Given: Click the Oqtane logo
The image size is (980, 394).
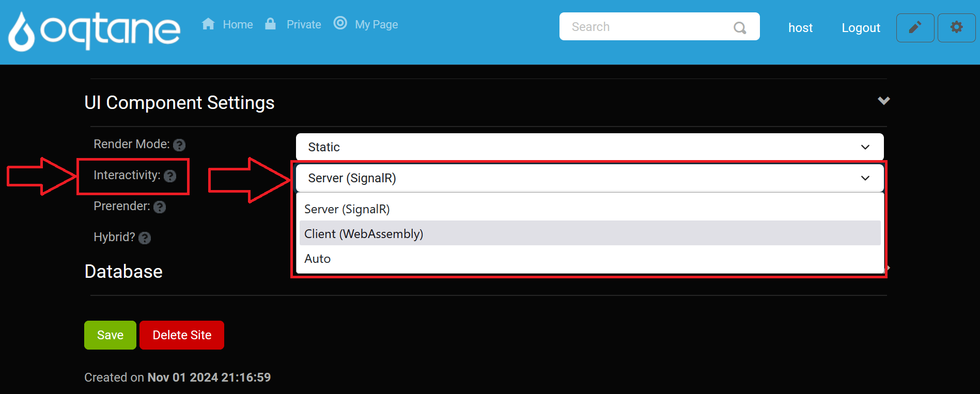Looking at the screenshot, I should coord(95,31).
